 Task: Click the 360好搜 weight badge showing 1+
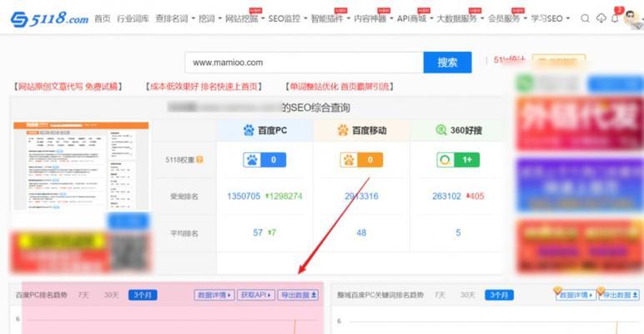click(458, 159)
